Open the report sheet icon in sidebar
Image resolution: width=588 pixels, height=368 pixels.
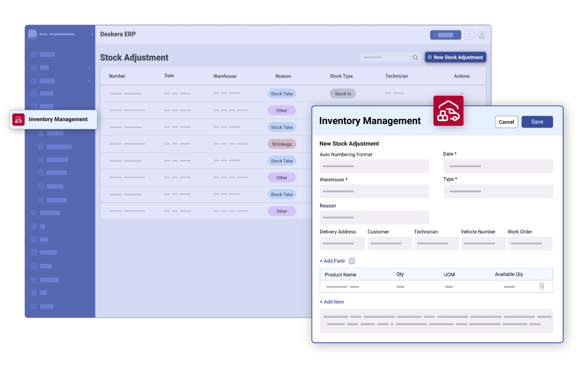tap(34, 266)
